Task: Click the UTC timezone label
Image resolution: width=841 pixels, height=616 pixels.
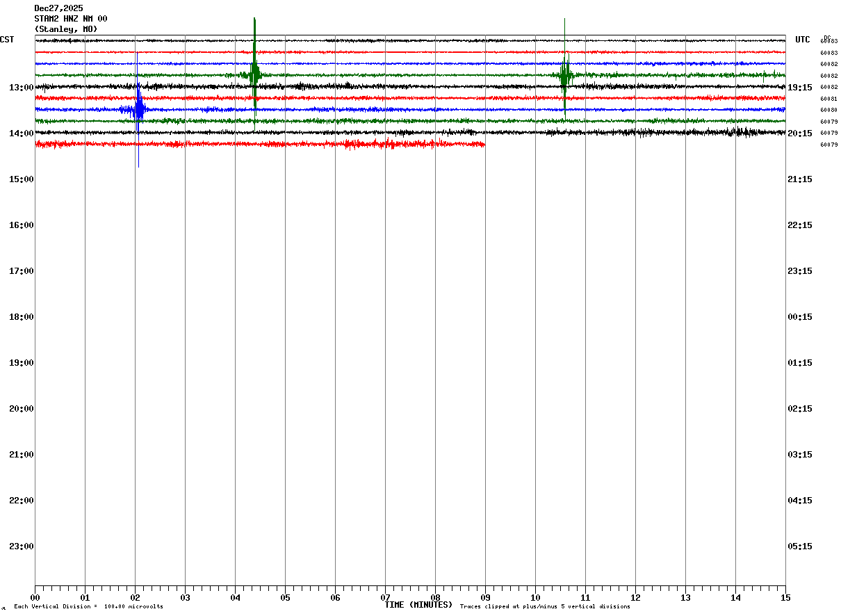Action: coord(803,40)
